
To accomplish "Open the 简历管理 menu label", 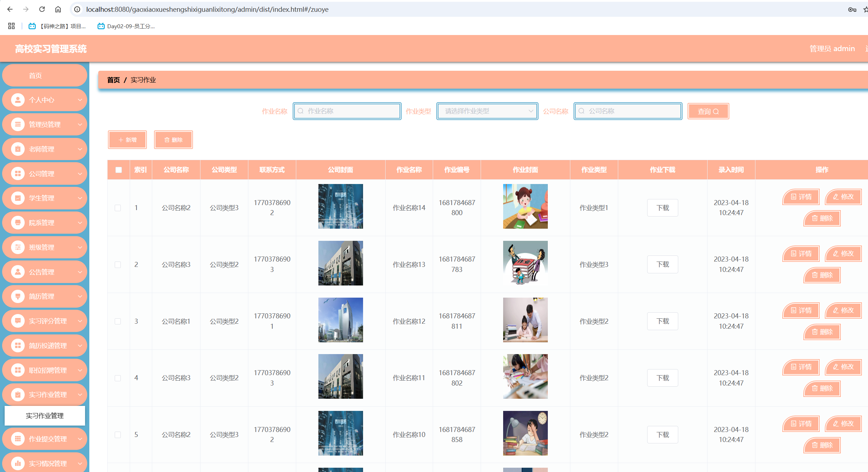I will click(x=41, y=296).
